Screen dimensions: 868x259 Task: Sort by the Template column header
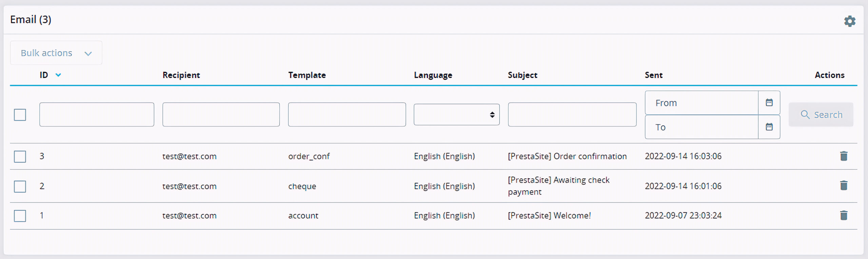coord(307,75)
